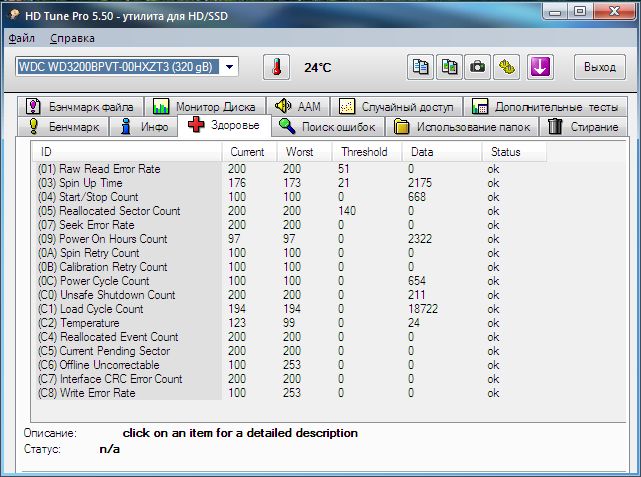Image resolution: width=641 pixels, height=477 pixels.
Task: Switch to Использование папок tab
Action: (x=462, y=127)
